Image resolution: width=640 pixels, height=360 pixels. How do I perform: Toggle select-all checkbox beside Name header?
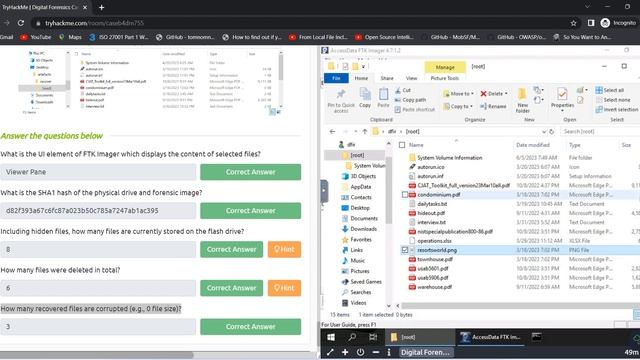(402, 145)
